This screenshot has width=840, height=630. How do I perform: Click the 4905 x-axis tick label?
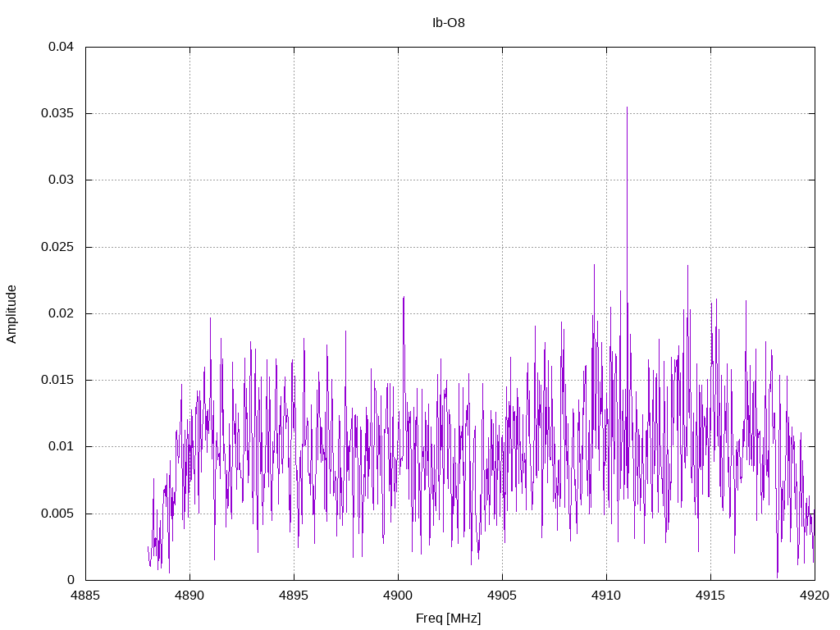503,596
